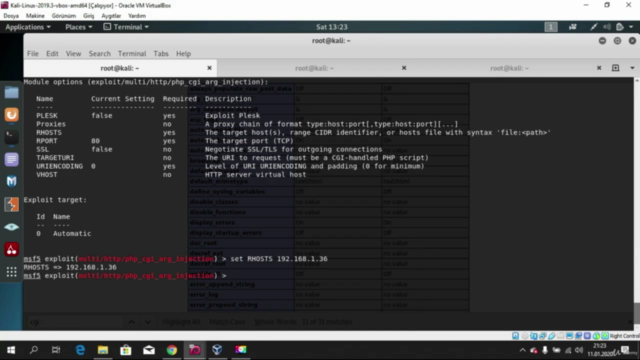Launch the orange lightning Burp Suite dock icon
This screenshot has height=360, width=640.
11,204
